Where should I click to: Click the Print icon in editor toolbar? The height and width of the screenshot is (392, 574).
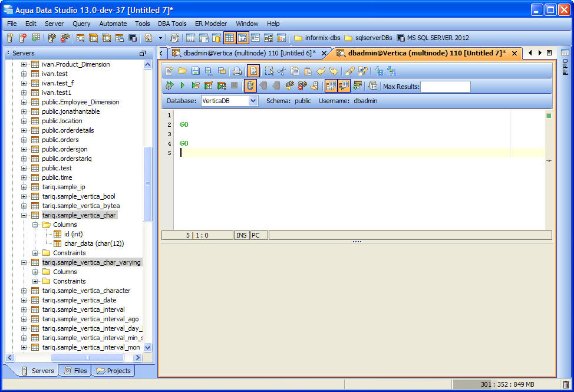[237, 71]
